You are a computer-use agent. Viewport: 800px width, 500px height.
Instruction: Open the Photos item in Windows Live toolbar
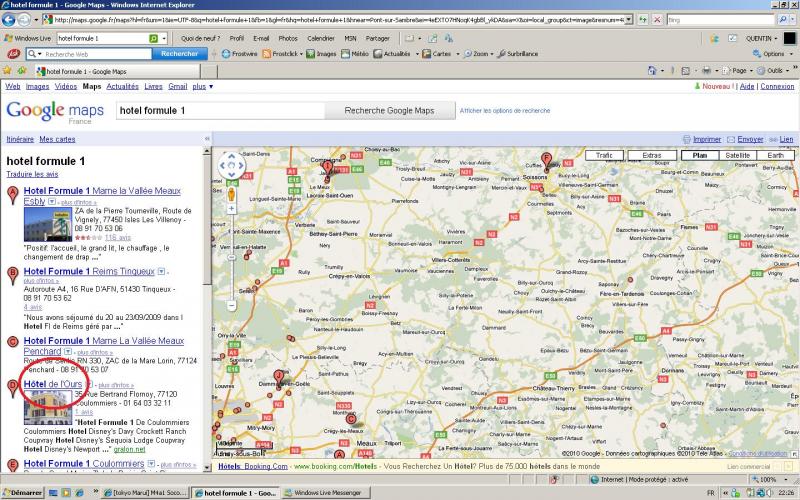288,38
